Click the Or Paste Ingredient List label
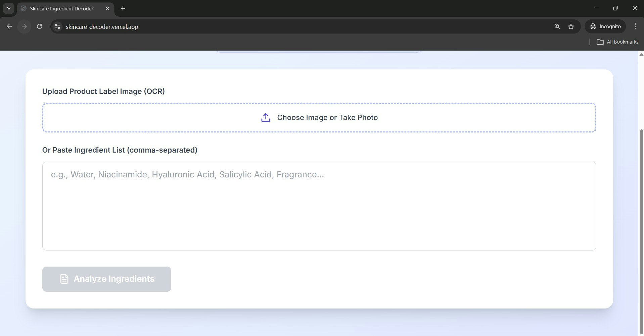This screenshot has width=644, height=336. pos(120,150)
